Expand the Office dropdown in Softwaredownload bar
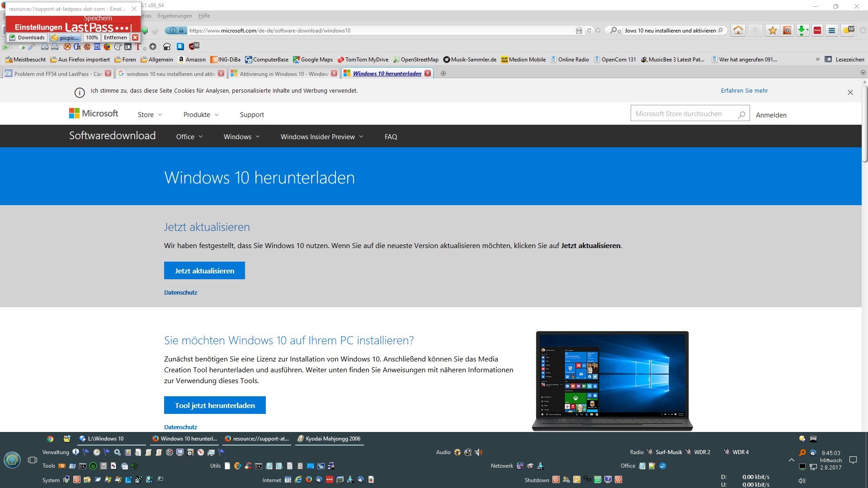Image resolution: width=868 pixels, height=488 pixels. point(189,137)
